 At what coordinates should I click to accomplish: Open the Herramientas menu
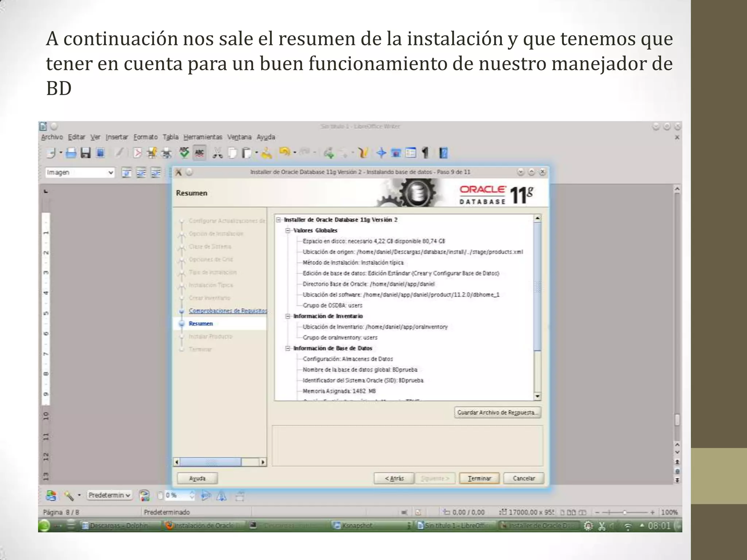203,137
